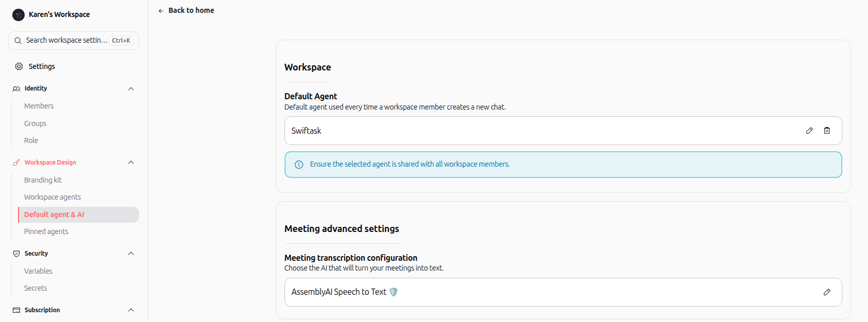Click 'Meeting transcription configuration' heading
The height and width of the screenshot is (322, 868).
351,258
